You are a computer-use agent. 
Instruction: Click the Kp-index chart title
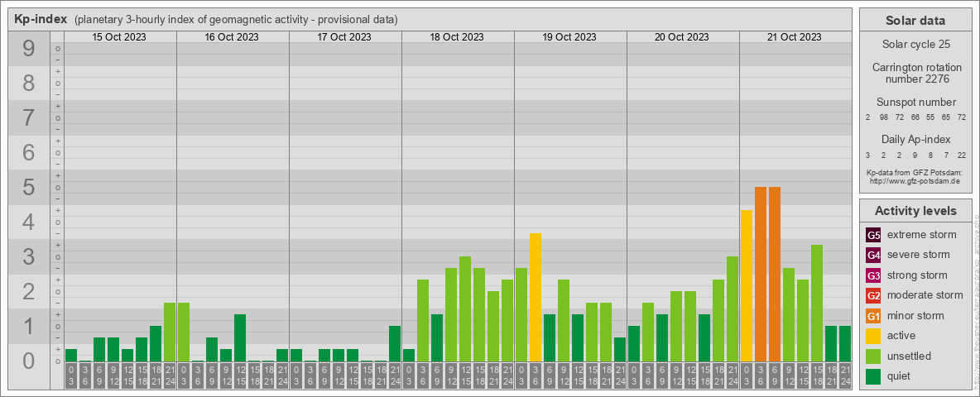[41, 19]
